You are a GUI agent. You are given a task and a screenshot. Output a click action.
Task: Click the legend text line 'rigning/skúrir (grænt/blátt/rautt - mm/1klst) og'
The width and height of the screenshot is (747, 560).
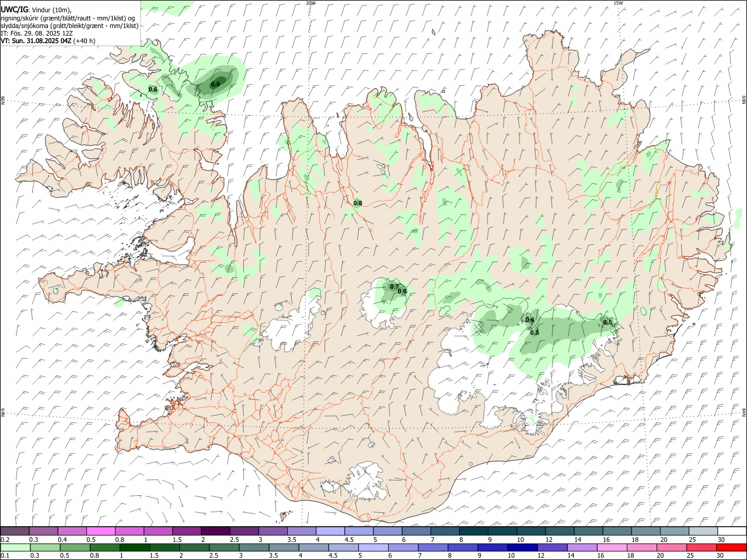click(x=68, y=17)
